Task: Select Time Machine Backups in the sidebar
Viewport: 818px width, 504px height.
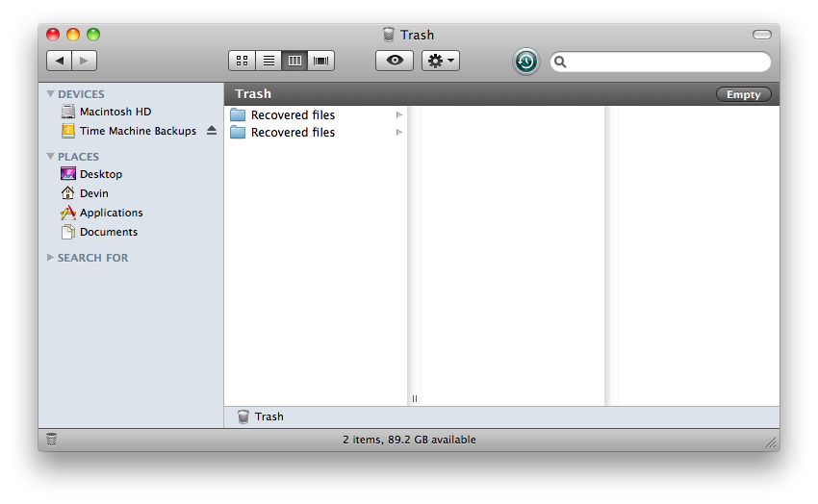Action: 138,131
